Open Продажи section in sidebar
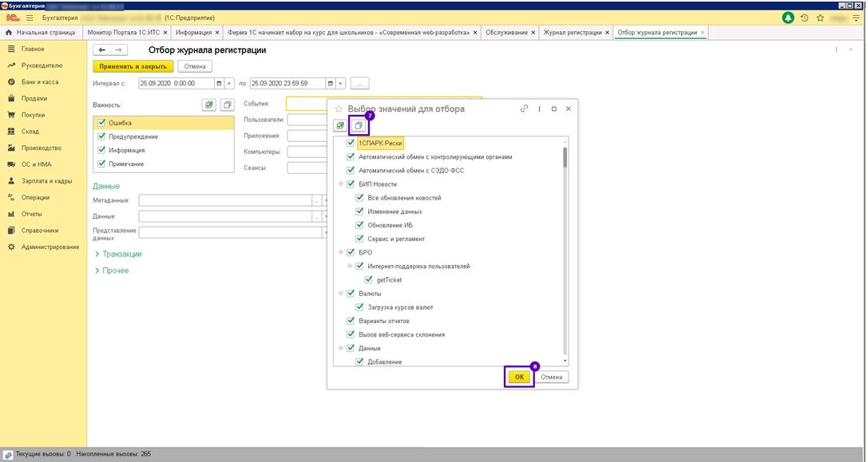Screen dimensions: 868x462 [x=34, y=98]
